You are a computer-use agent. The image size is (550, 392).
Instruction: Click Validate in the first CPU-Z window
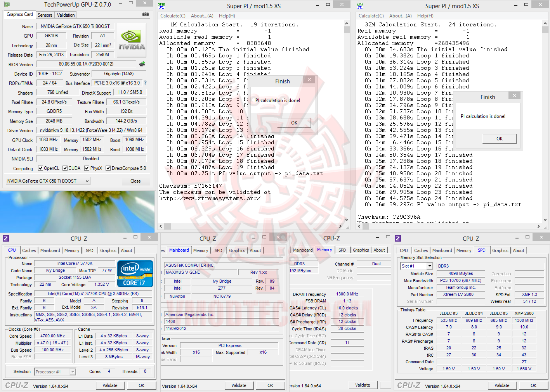click(110, 385)
